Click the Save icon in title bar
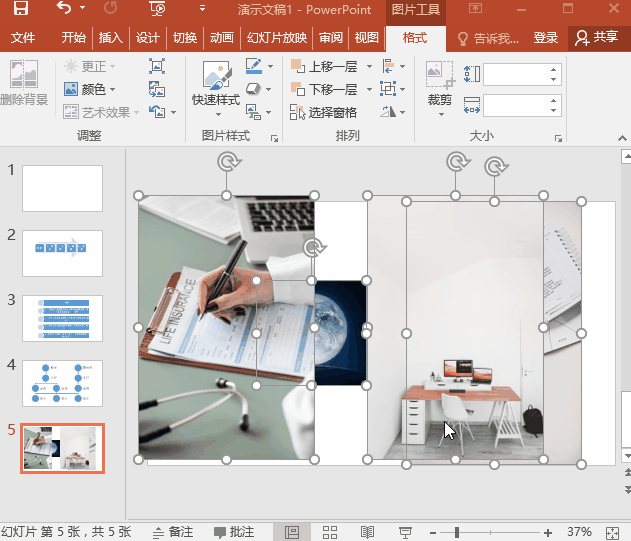 [x=20, y=10]
